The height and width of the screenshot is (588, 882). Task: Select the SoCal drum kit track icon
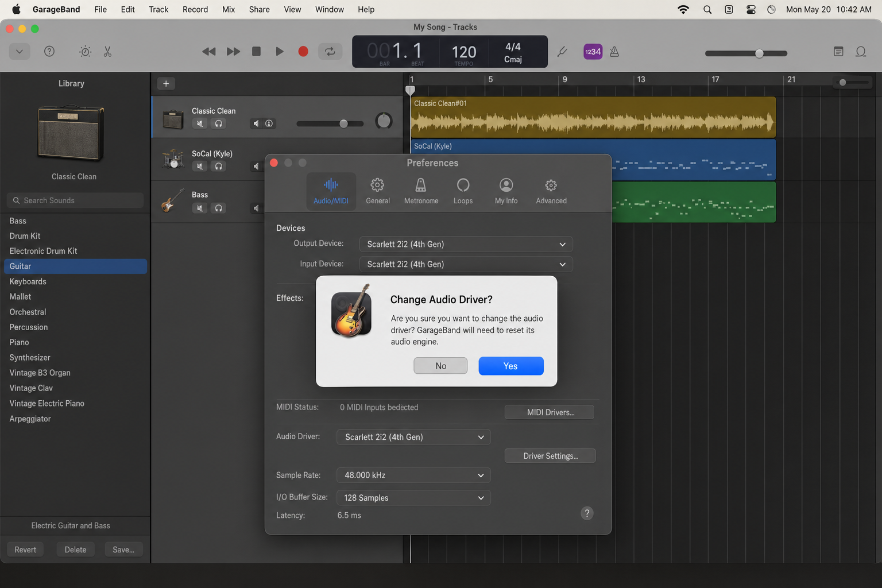[173, 159]
